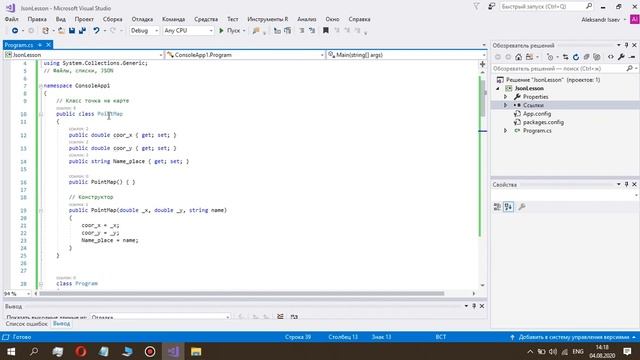The image size is (640, 360).
Task: Click the Home icon in Solution Explorer
Action: point(518,57)
